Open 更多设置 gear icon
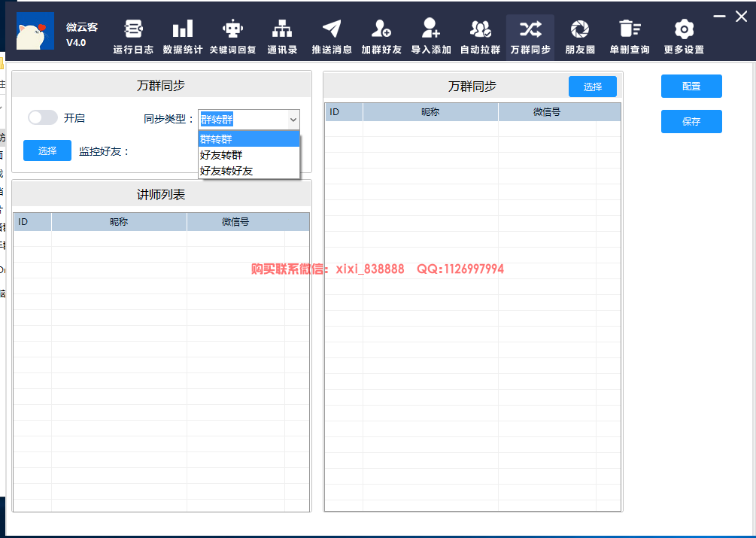The height and width of the screenshot is (538, 756). [684, 30]
